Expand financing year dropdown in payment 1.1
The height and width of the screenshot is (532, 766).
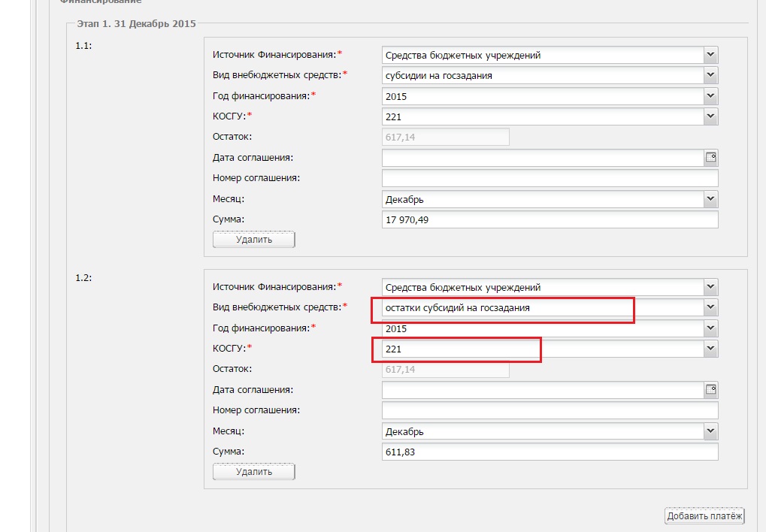(710, 96)
